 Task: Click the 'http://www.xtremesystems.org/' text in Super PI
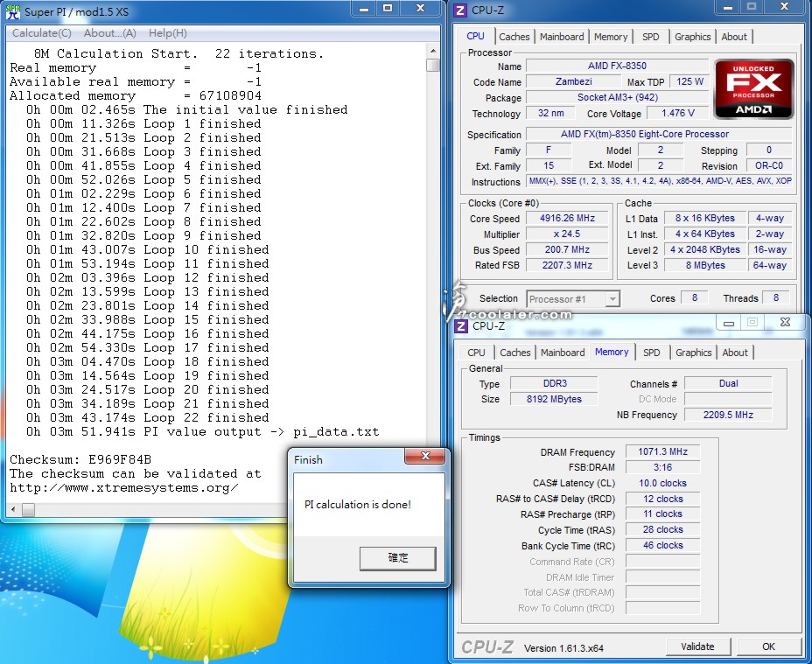(123, 488)
